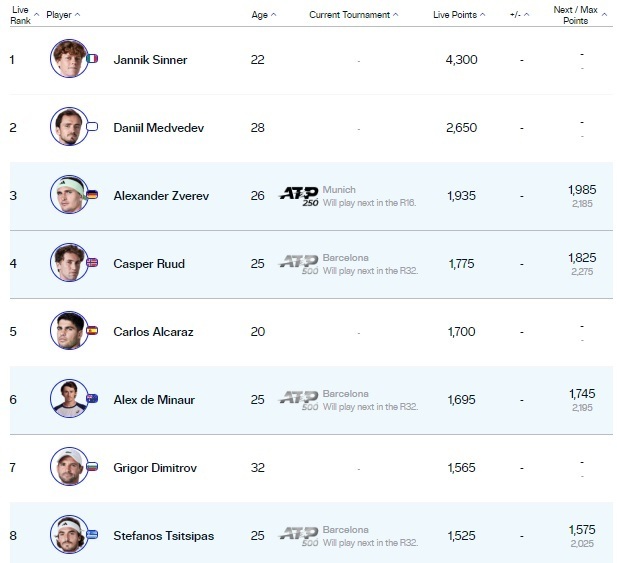The width and height of the screenshot is (617, 563).
Task: Click Daniil Medvedev's profile picture
Action: click(68, 127)
